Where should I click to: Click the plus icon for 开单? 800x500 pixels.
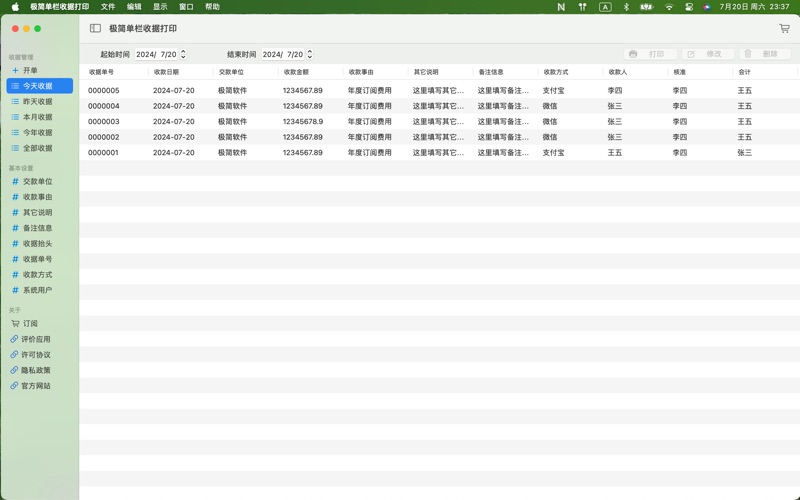(x=15, y=71)
